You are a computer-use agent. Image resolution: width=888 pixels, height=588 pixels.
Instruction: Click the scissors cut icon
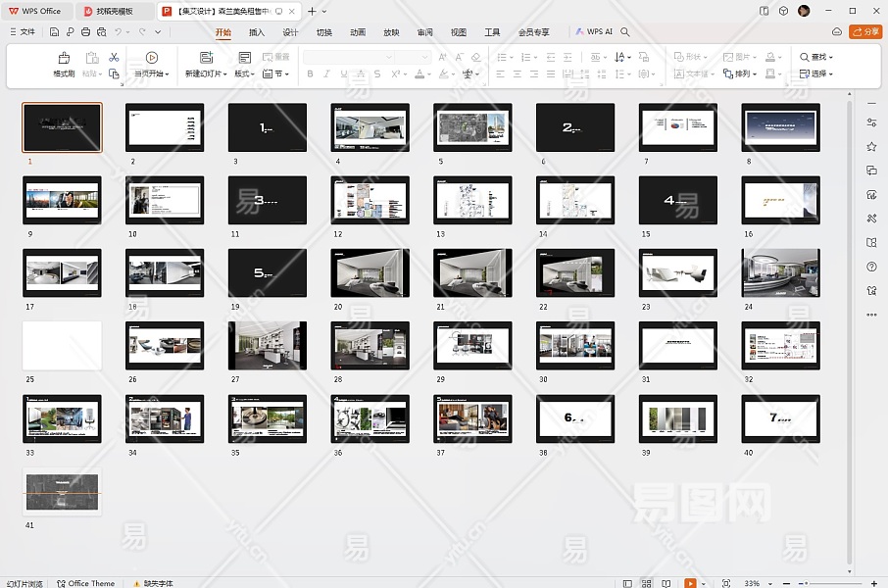coord(114,58)
